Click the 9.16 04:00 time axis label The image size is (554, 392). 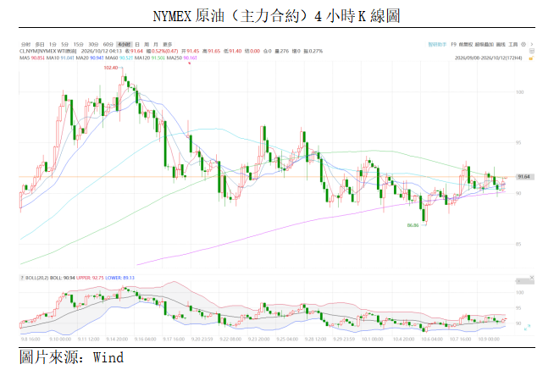[x=145, y=339]
